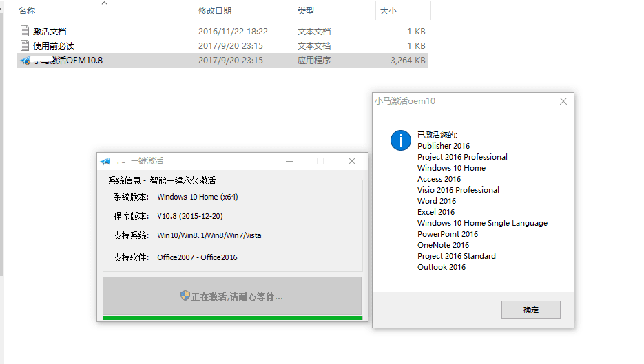
Task: Sort files by 类型 column header
Action: click(306, 11)
